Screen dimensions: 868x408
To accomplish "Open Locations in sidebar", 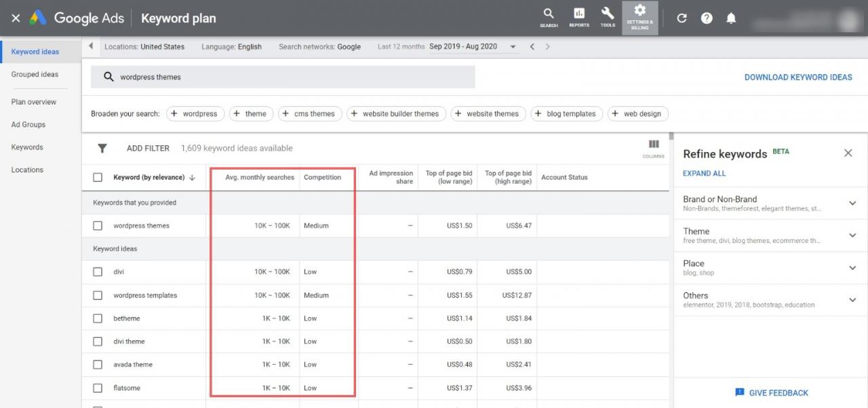I will [27, 170].
